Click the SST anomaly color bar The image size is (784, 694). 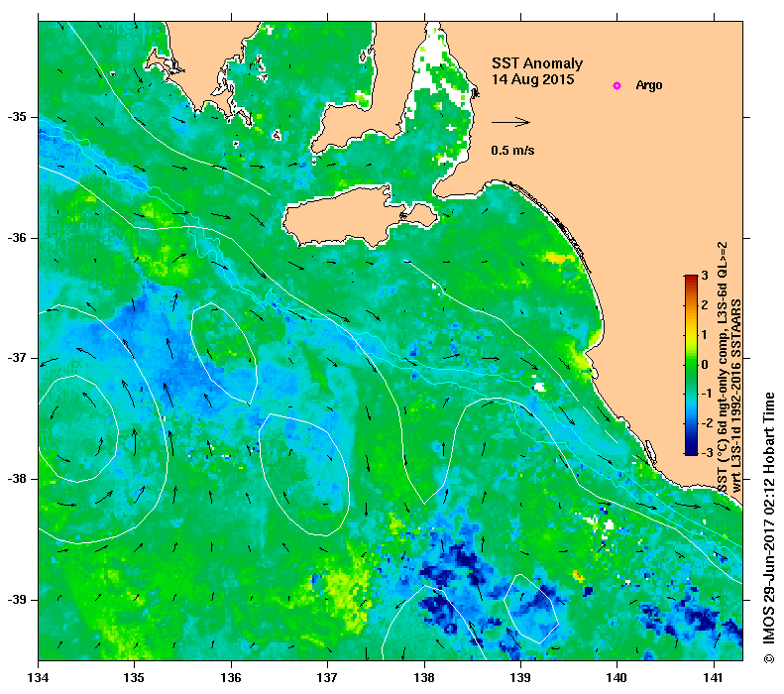[691, 365]
